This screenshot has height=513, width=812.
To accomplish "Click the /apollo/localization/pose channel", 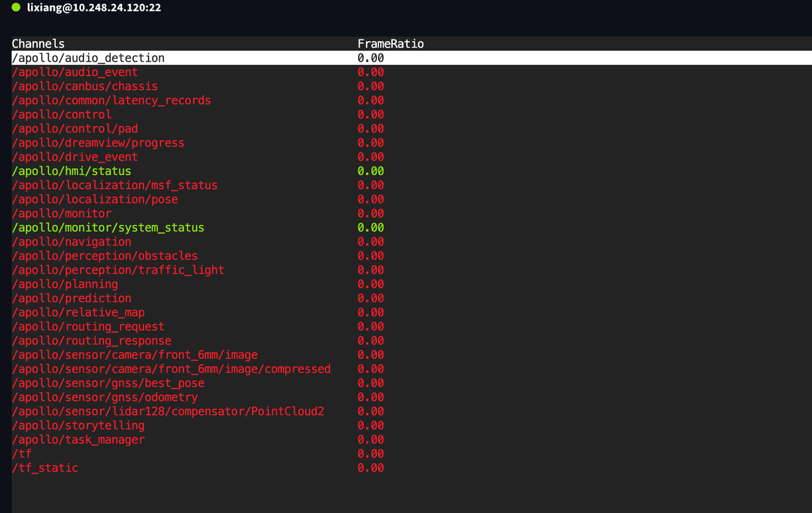I will tap(95, 199).
